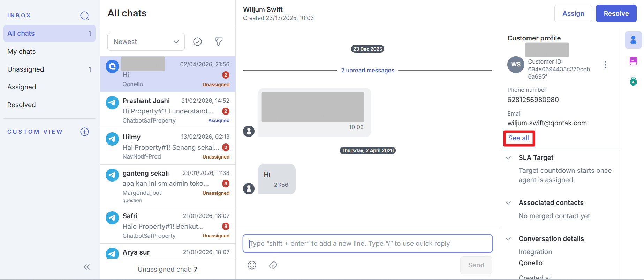Open customer profile more options menu
Screen dimensions: 644x280
[x=605, y=65]
